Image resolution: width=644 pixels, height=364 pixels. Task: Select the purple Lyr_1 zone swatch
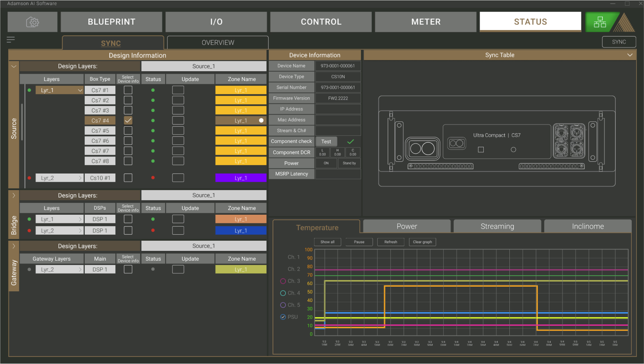pos(241,178)
